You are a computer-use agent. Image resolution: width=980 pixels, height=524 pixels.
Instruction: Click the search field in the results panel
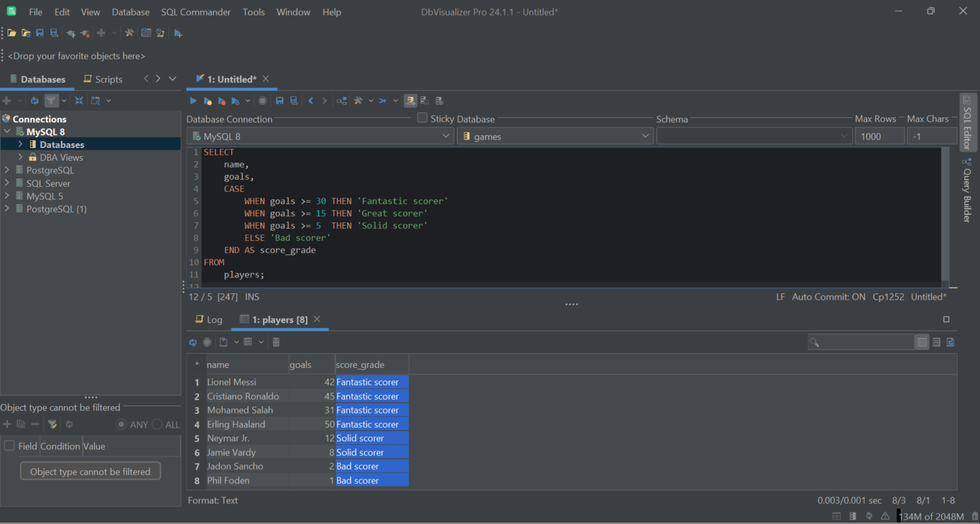pos(861,342)
